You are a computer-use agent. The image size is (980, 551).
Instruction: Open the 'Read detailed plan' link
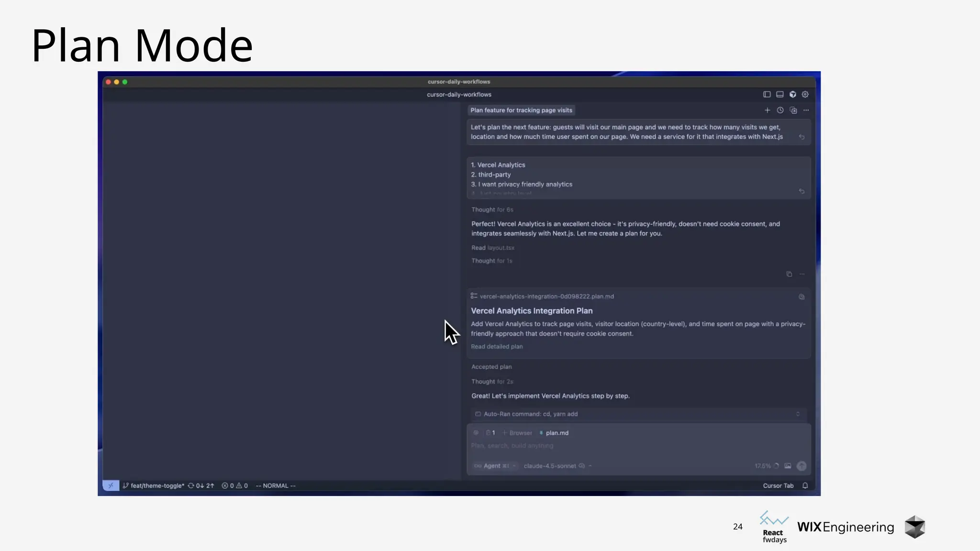tap(497, 347)
